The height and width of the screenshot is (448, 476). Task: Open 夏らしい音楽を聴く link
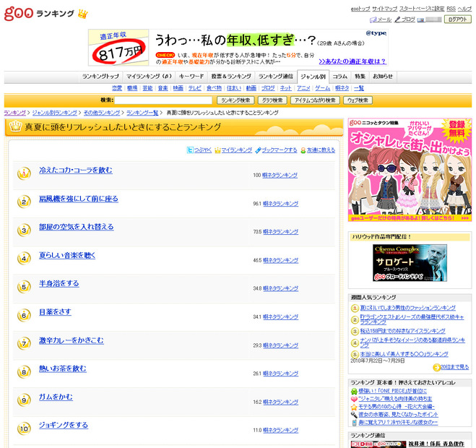pos(67,256)
